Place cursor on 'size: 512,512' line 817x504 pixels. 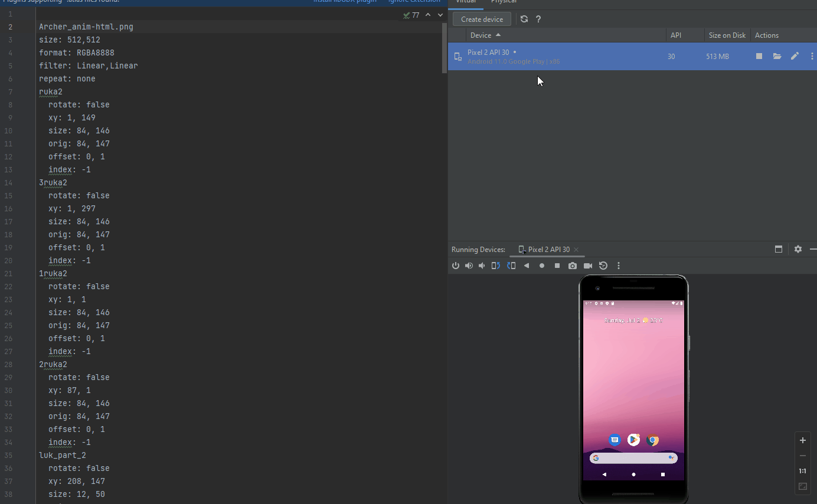coord(70,40)
